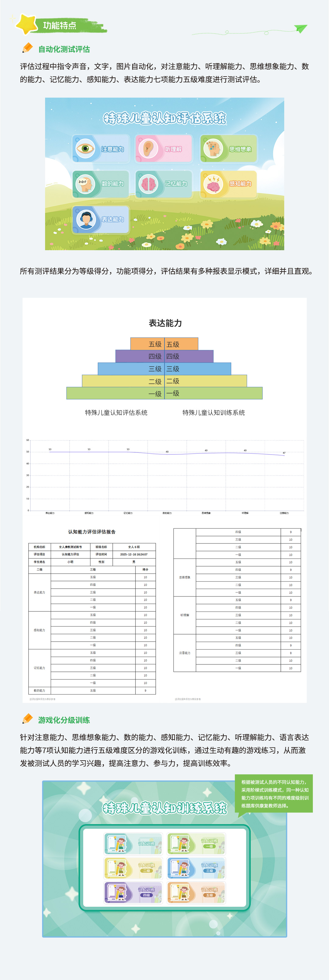Click the headset avatar icon for 表达能力
Screen dimensions: 329x980
[x=86, y=219]
